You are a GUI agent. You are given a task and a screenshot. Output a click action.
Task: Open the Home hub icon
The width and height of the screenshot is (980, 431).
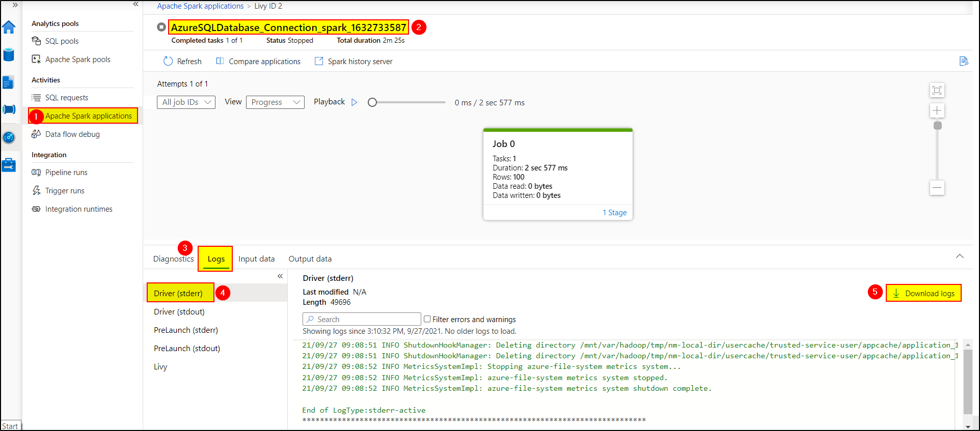9,27
